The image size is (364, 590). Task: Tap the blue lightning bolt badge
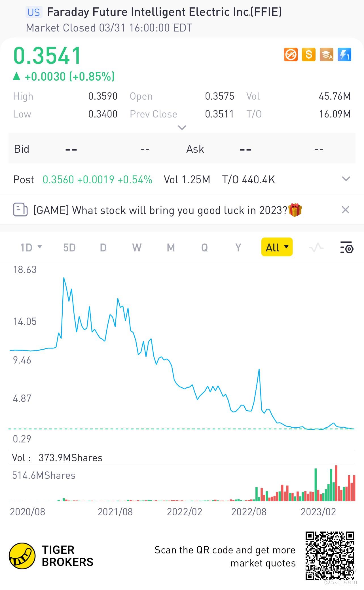pyautogui.click(x=344, y=54)
